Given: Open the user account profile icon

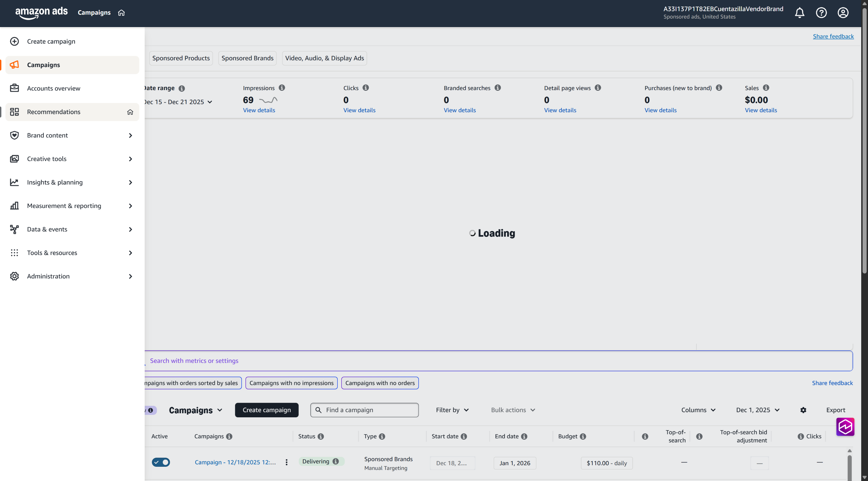Looking at the screenshot, I should click(843, 13).
